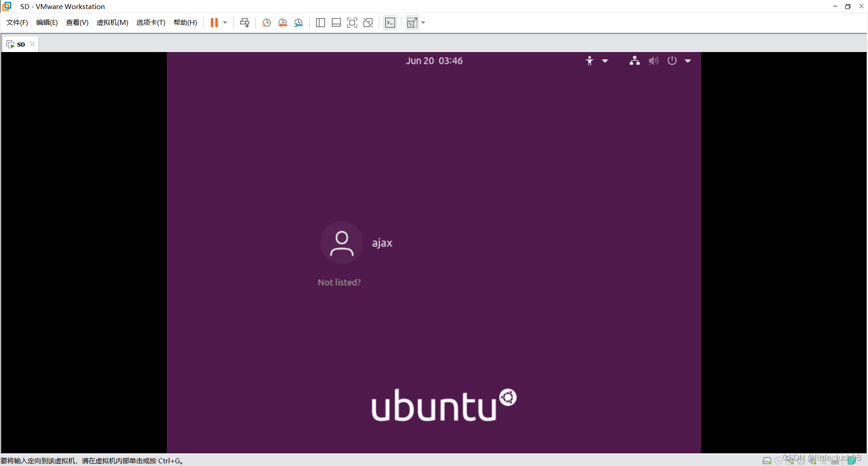This screenshot has width=868, height=466.
Task: Open the 帮助(H) menu
Action: (185, 23)
